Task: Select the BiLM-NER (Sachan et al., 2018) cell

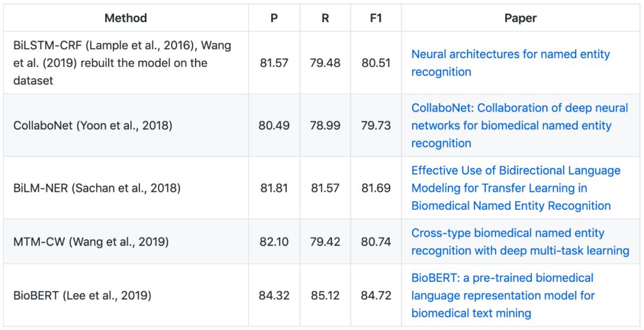Action: coord(97,188)
